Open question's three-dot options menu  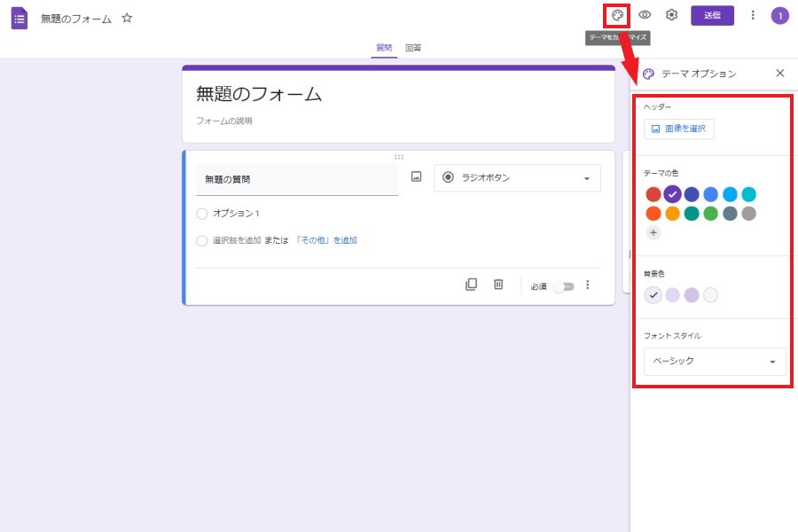click(x=587, y=286)
